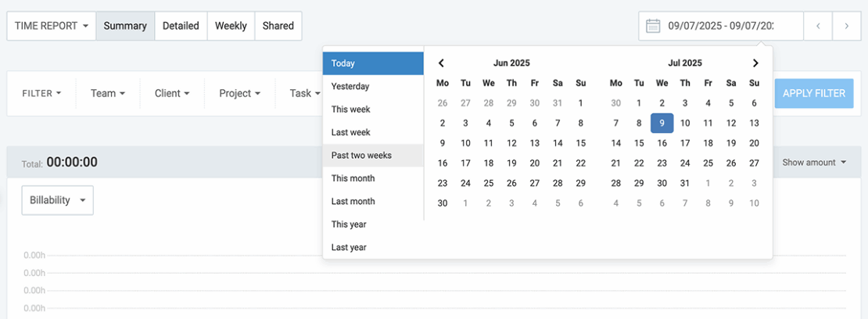Switch to the Summary tab
868x319 pixels.
click(x=125, y=26)
